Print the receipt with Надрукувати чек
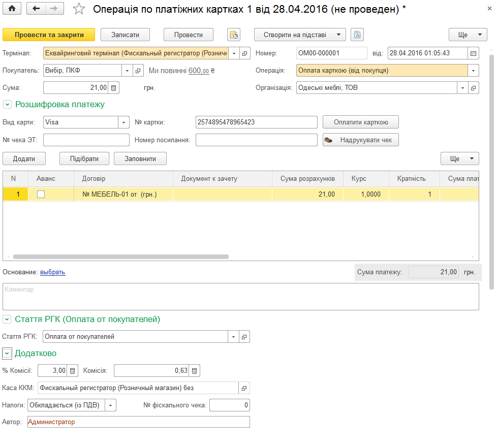 click(361, 140)
